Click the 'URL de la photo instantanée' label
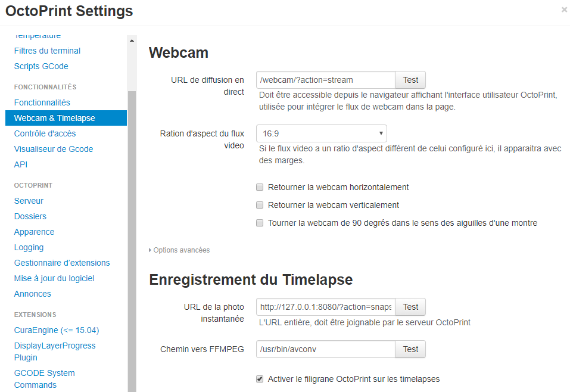 (x=214, y=313)
